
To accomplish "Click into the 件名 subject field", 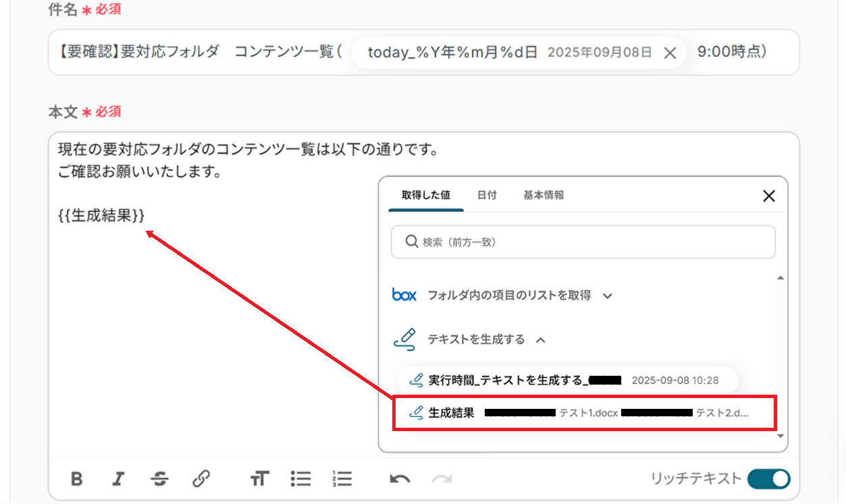I will pos(424,53).
